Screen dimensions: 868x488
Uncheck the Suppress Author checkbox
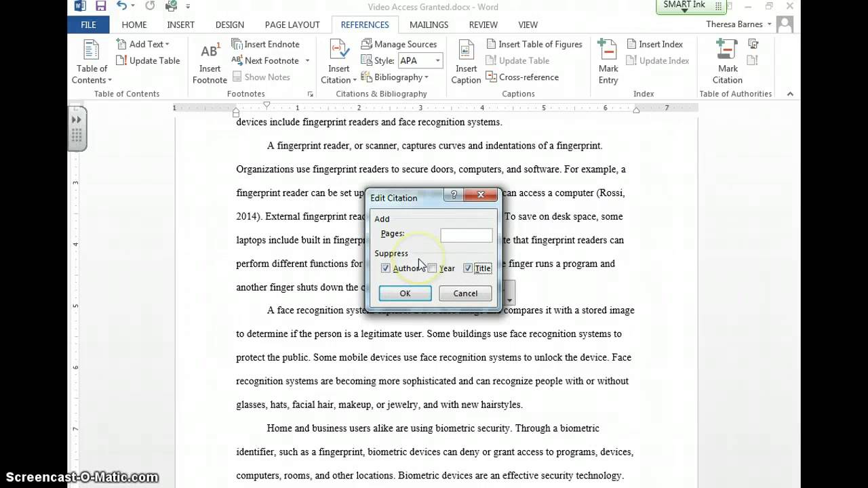click(x=386, y=268)
